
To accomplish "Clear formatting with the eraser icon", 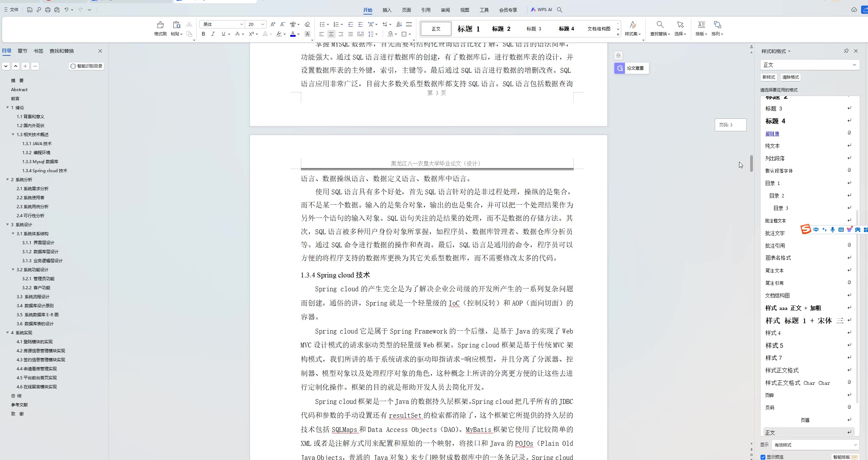I will point(307,24).
